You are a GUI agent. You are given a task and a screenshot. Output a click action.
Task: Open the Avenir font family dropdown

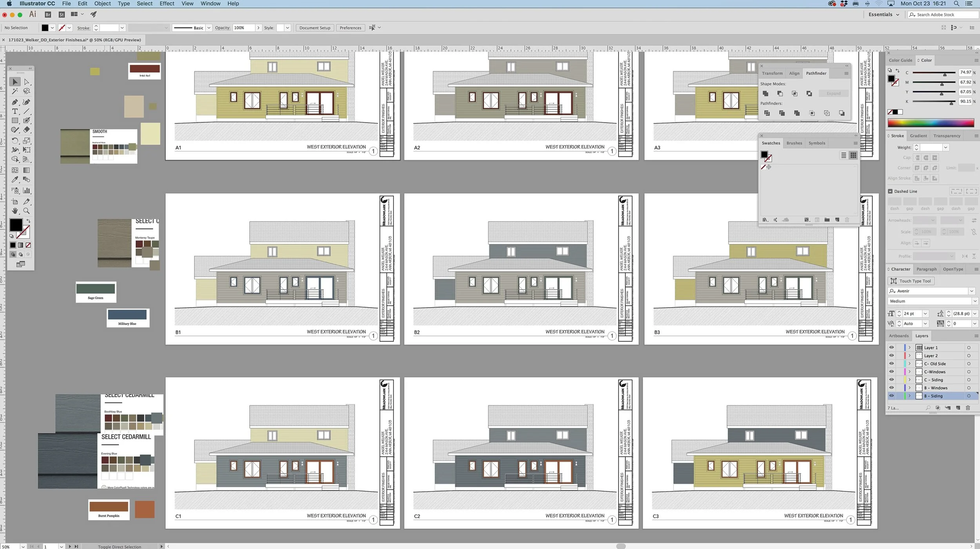tap(971, 291)
